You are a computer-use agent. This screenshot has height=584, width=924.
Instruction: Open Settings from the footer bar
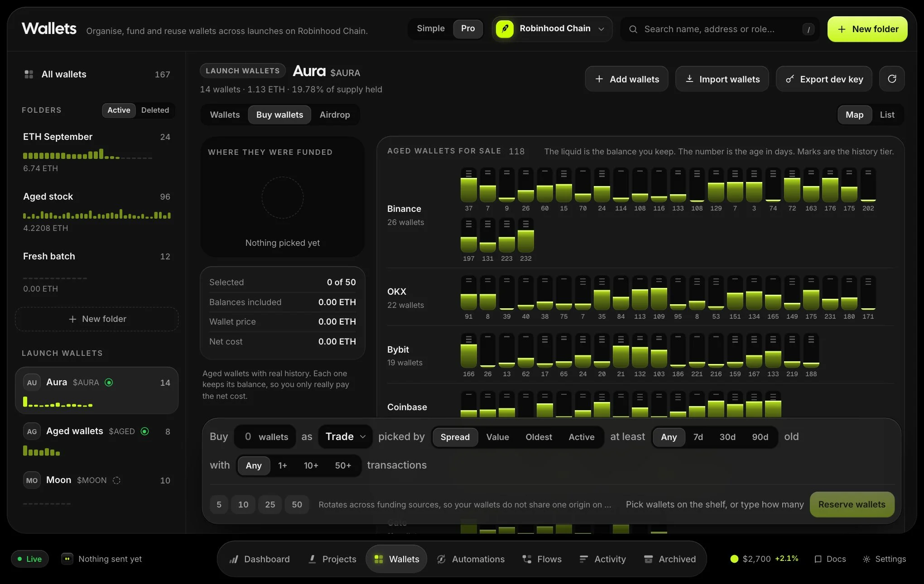pos(884,559)
